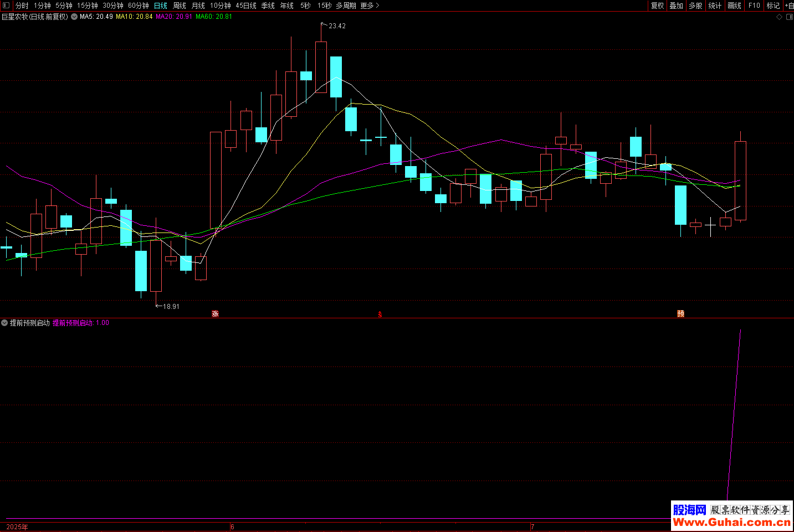This screenshot has width=794, height=532.
Task: Click the 巨星农牧 stock title text
Action: click(x=35, y=17)
